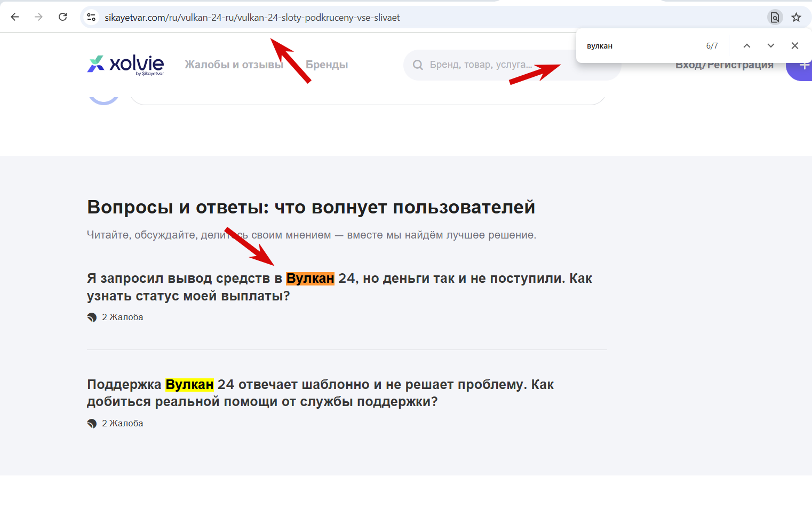Reload the page with the refresh icon
812x508 pixels.
click(x=62, y=17)
